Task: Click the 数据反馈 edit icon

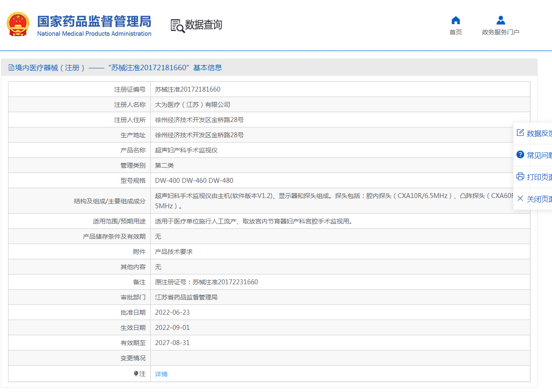Action: click(520, 133)
